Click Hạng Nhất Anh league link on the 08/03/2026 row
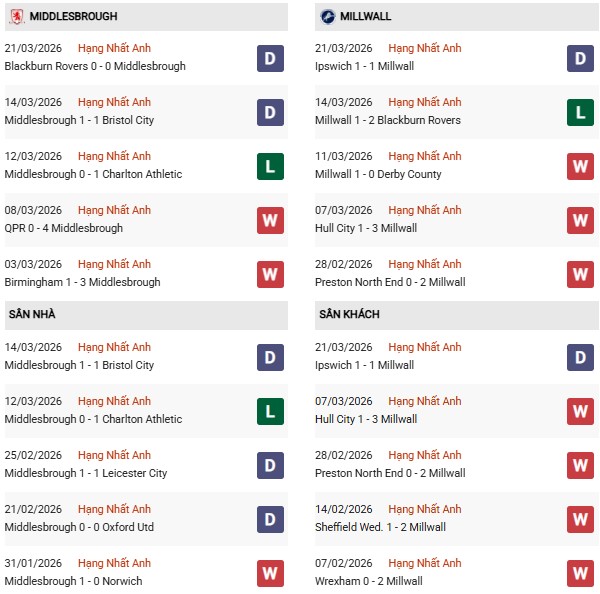Screen dimensions: 600x594 tap(114, 210)
